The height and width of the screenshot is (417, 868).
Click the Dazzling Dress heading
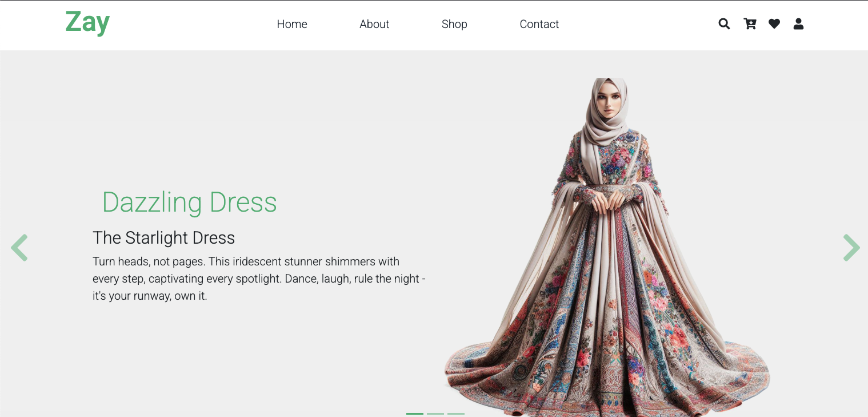[x=189, y=202]
